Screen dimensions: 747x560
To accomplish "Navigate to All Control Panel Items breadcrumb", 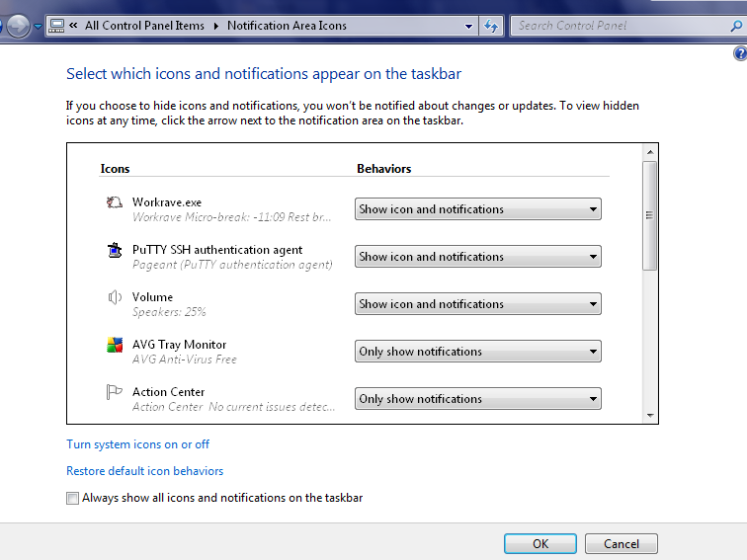I will [x=144, y=26].
